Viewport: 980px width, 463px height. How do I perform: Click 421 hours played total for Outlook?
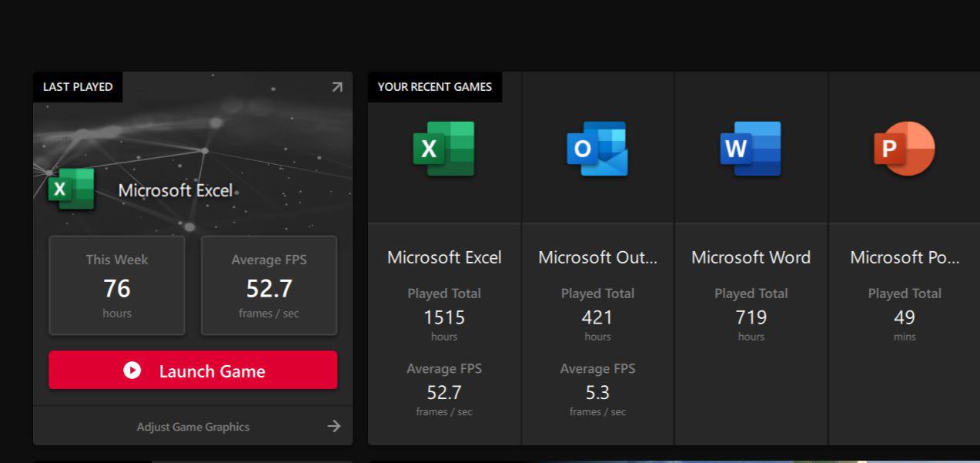[597, 317]
